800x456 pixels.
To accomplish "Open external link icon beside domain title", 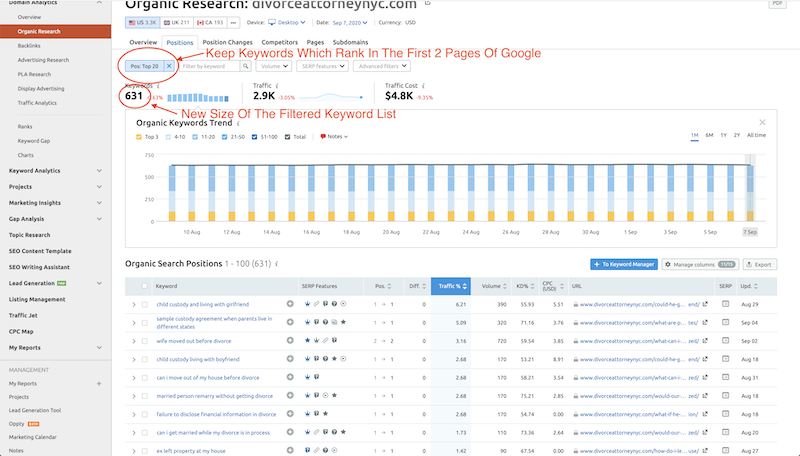I will coord(428,3).
